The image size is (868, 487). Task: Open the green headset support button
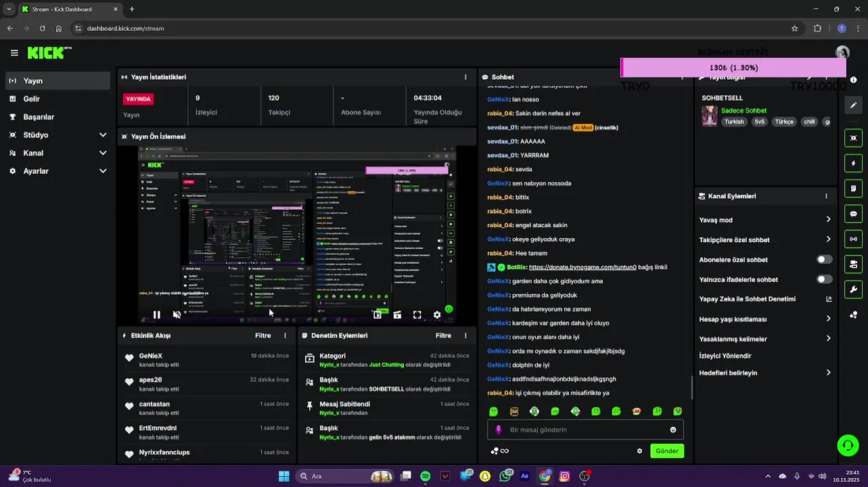(848, 444)
